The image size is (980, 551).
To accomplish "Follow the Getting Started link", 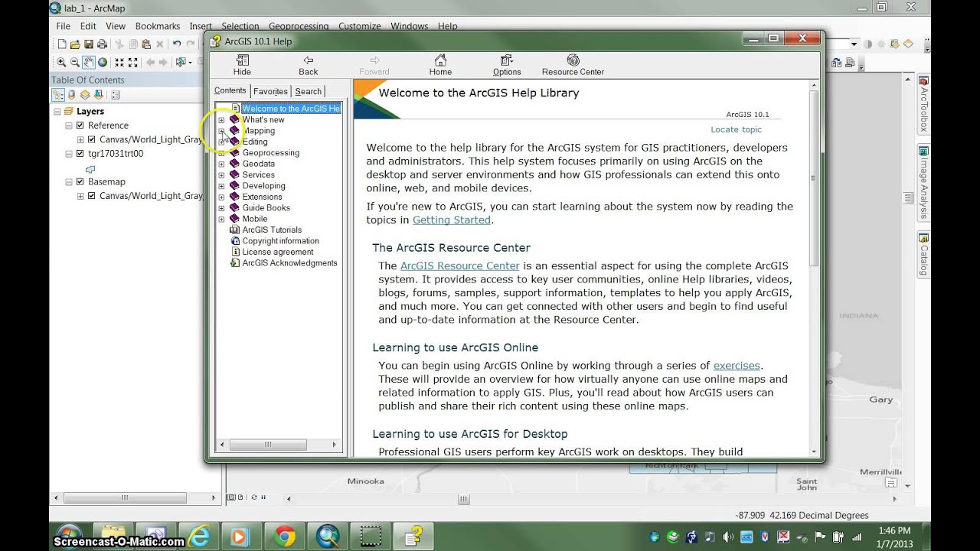I will [x=451, y=220].
